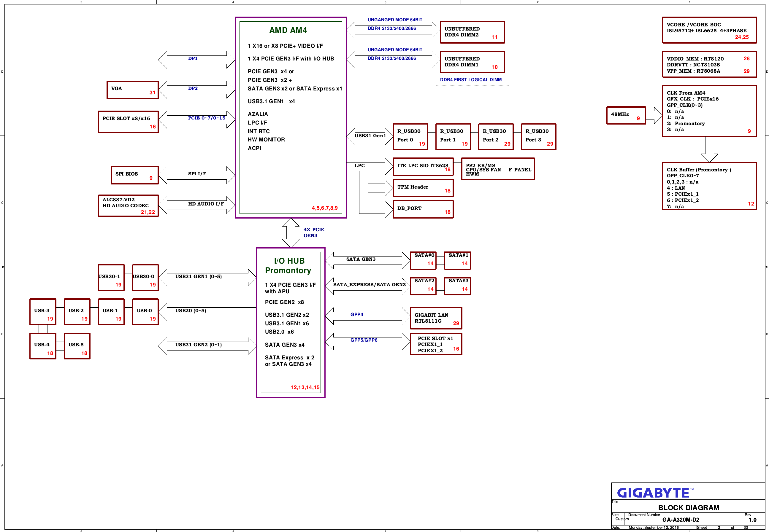
Task: Click the DB_PORT block
Action: [x=423, y=209]
